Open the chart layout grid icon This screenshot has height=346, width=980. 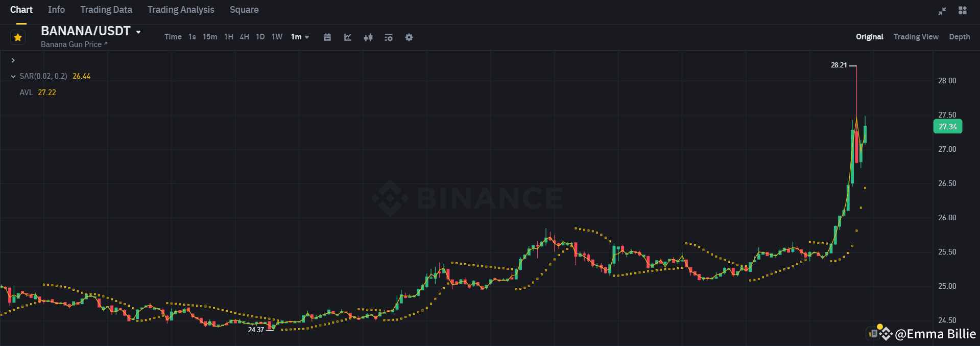pos(962,10)
